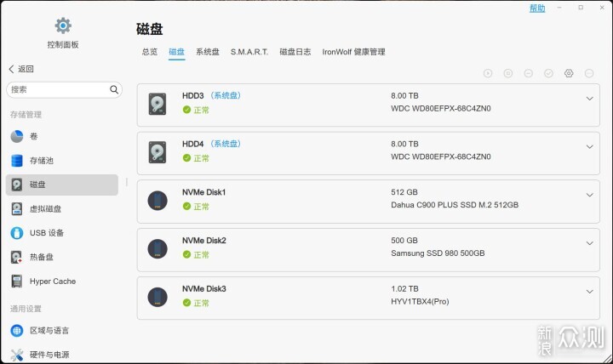Select 虚拟磁盘 in the sidebar

click(62, 208)
